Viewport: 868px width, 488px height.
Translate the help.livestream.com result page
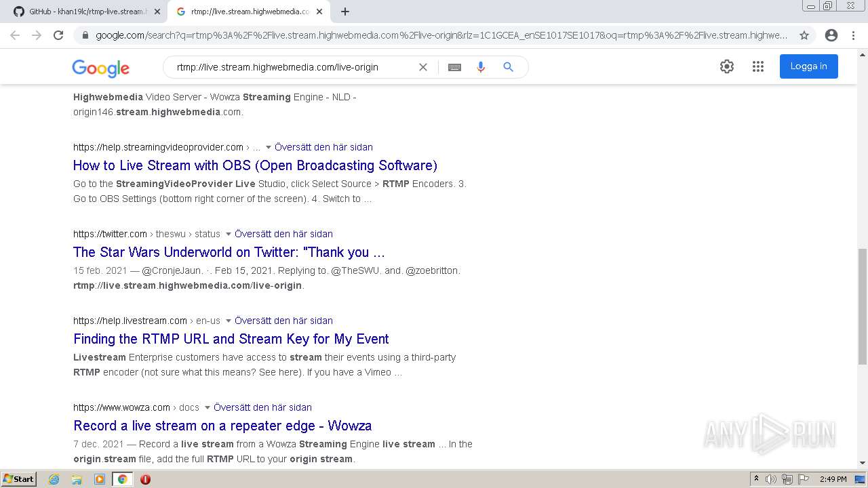pyautogui.click(x=283, y=321)
